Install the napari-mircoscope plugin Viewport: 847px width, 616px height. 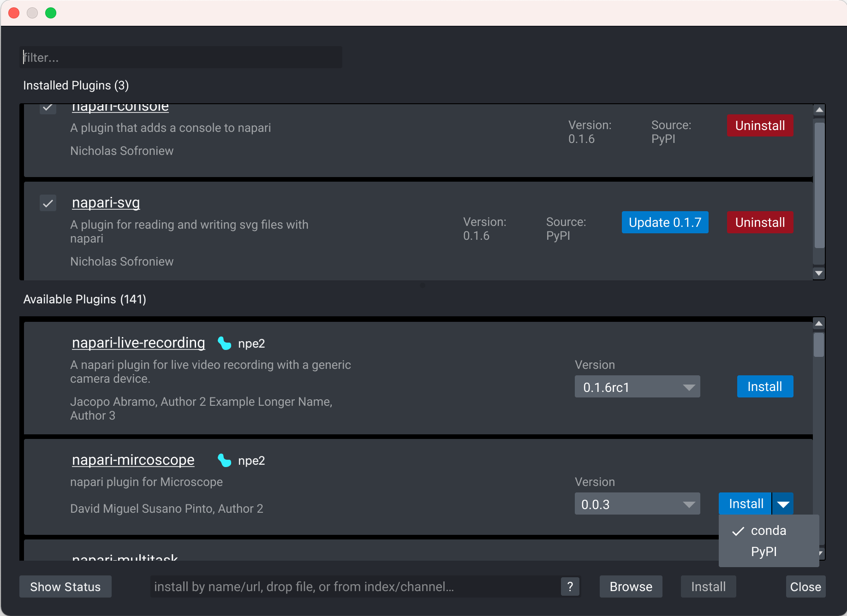[x=746, y=504]
